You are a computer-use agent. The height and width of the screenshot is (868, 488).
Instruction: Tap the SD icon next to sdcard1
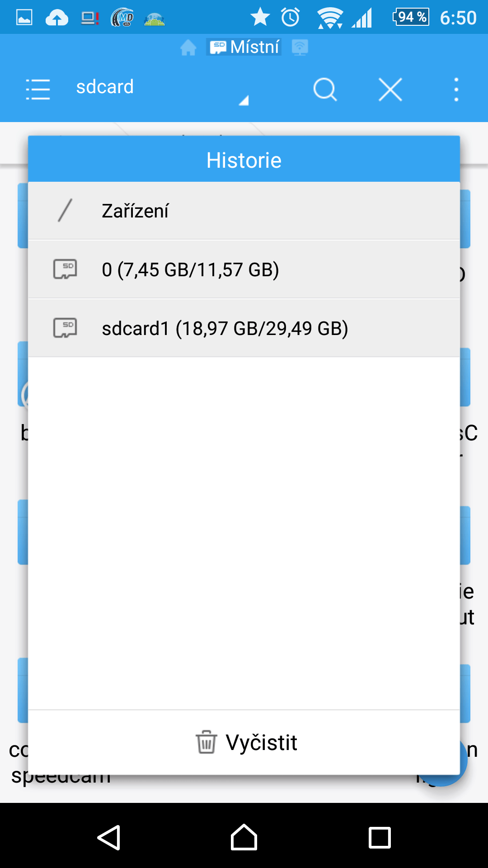65,328
